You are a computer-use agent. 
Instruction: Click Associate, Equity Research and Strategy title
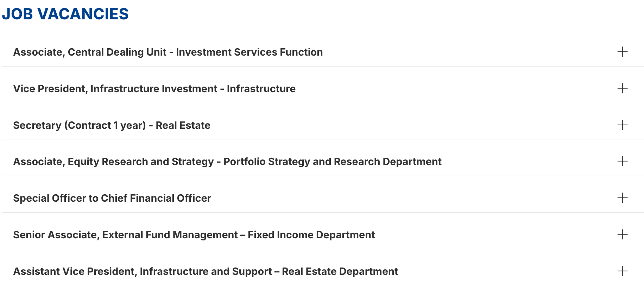click(x=227, y=162)
